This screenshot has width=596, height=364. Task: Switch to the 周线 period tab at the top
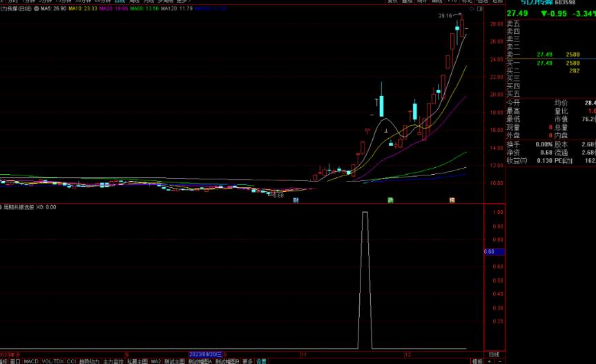coord(134,1)
